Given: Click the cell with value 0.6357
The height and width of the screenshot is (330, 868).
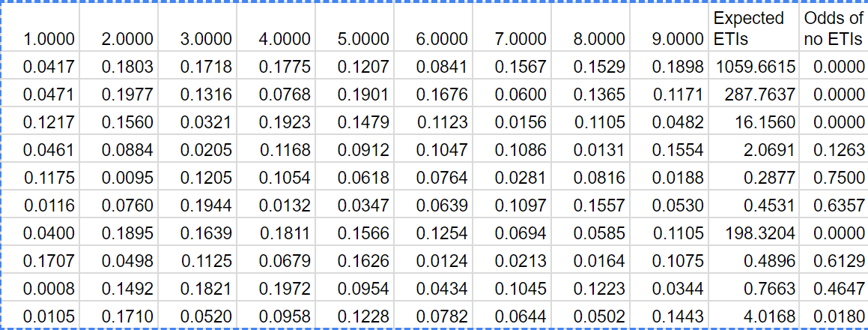Looking at the screenshot, I should pyautogui.click(x=833, y=205).
